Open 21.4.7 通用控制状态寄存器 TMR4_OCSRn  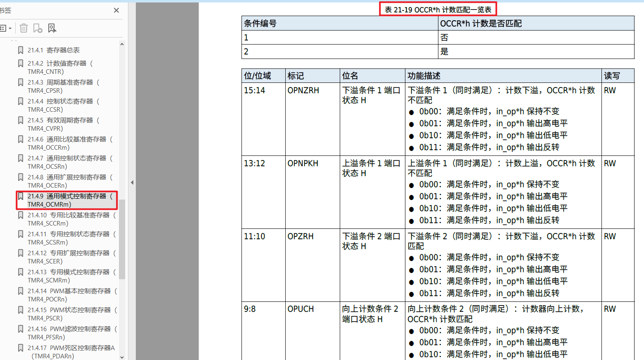70,162
